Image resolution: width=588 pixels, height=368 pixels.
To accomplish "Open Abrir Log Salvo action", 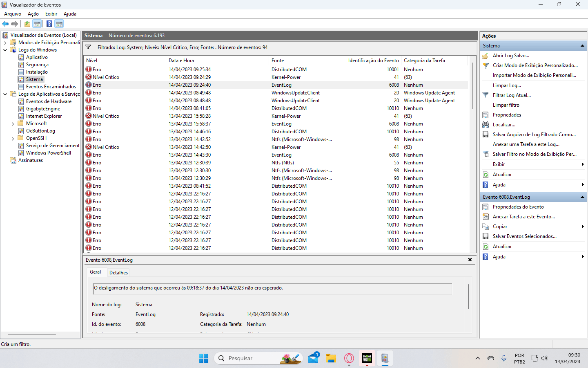I will [x=510, y=56].
